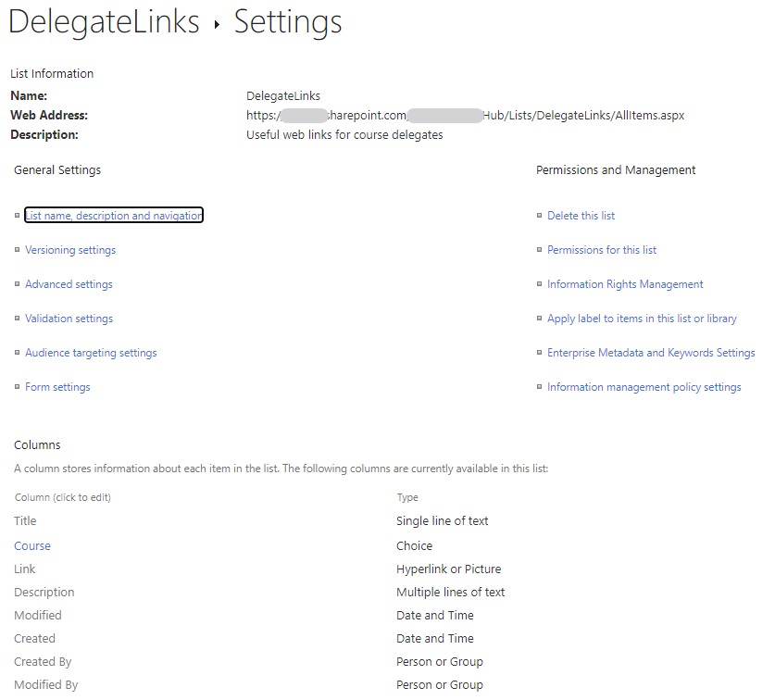Open Form settings link

57,387
